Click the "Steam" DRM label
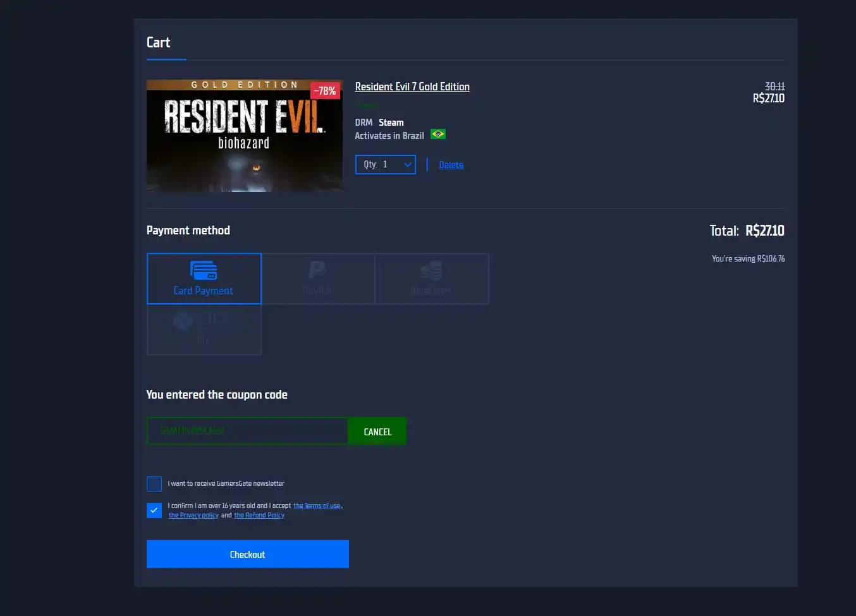The image size is (856, 616). tap(391, 123)
